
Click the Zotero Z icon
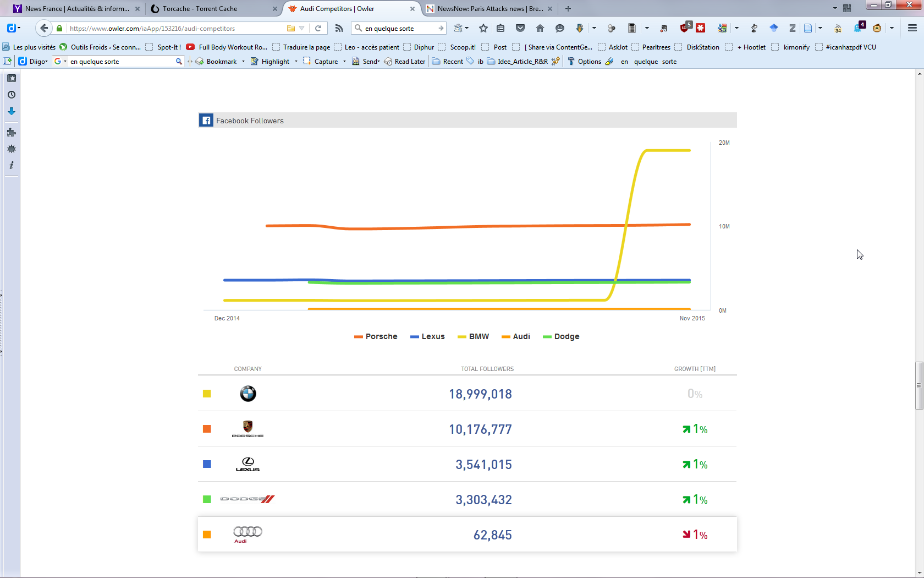click(793, 28)
